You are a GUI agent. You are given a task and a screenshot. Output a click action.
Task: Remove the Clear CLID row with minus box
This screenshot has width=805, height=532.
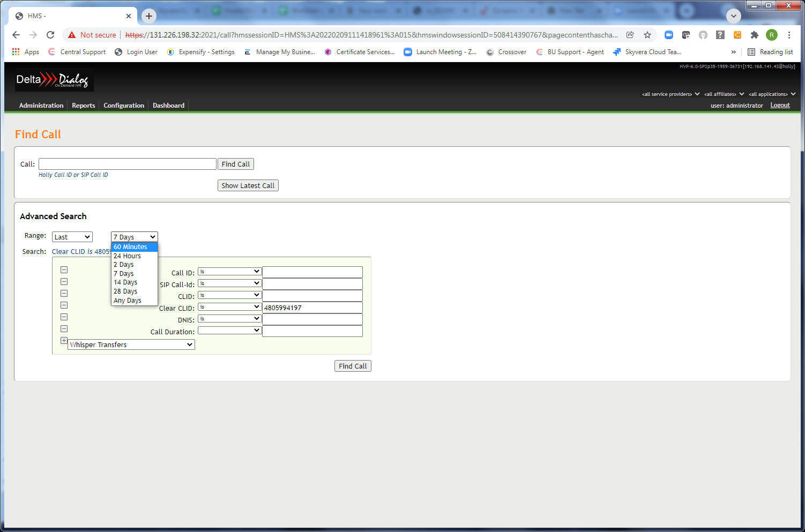(x=64, y=305)
